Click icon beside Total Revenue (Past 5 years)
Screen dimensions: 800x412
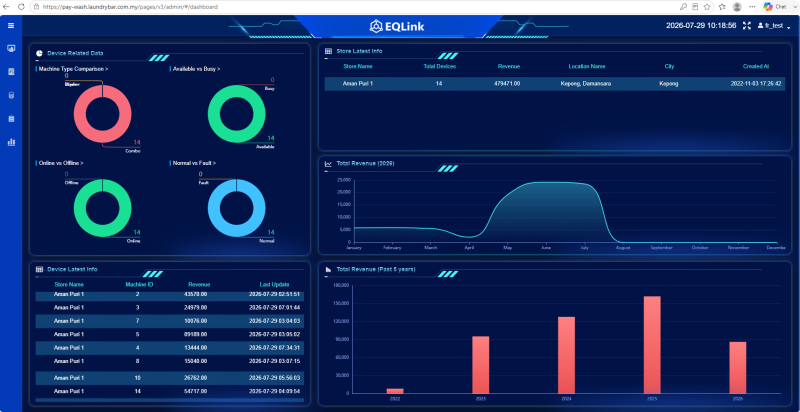tap(328, 269)
